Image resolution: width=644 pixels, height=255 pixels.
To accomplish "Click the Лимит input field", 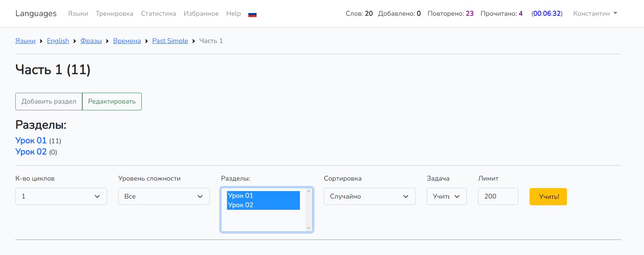I will click(497, 196).
